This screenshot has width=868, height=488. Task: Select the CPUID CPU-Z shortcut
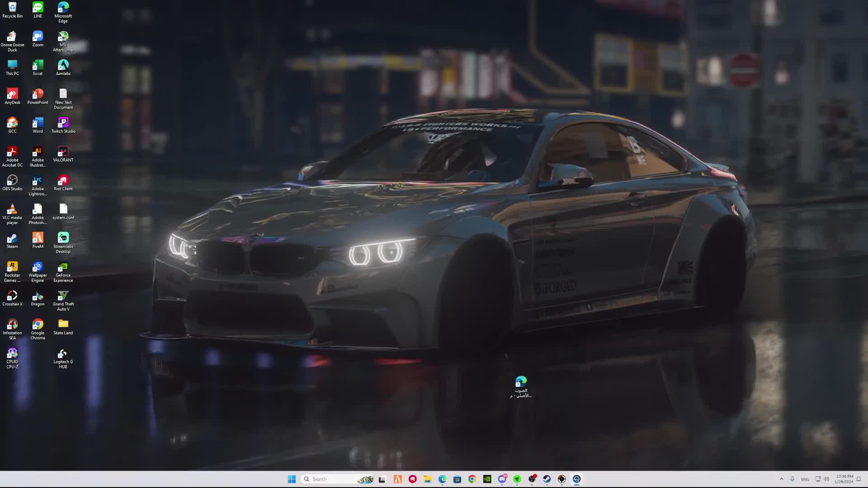tap(12, 359)
